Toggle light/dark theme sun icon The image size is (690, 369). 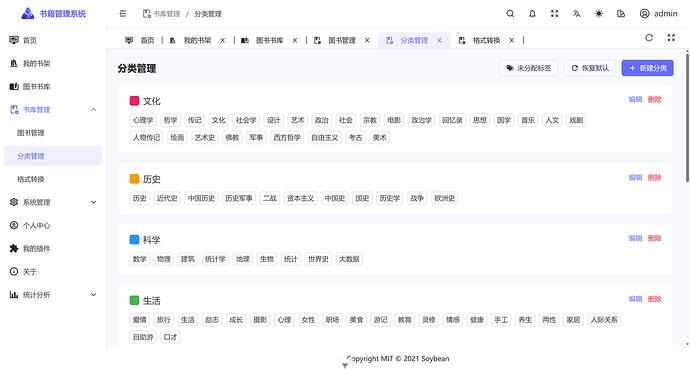click(598, 14)
